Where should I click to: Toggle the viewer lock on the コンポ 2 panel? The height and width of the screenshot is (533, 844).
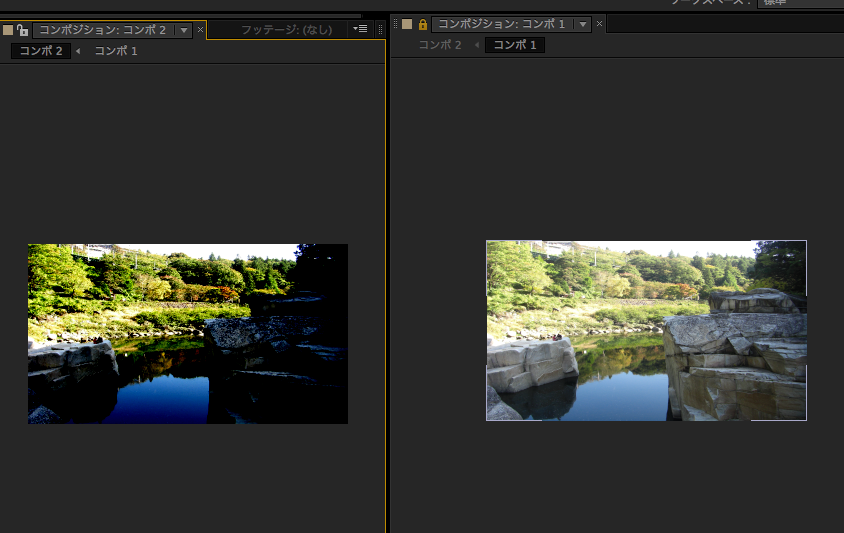pos(22,30)
